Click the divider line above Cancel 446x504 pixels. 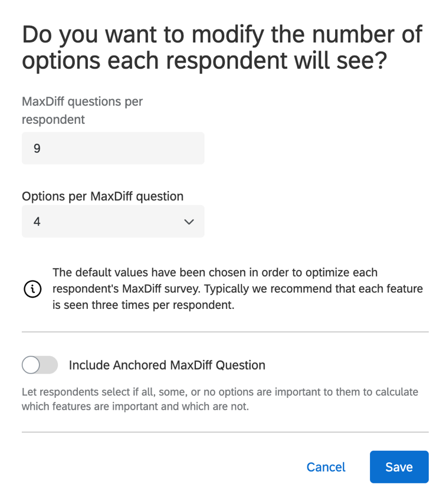tap(225, 432)
